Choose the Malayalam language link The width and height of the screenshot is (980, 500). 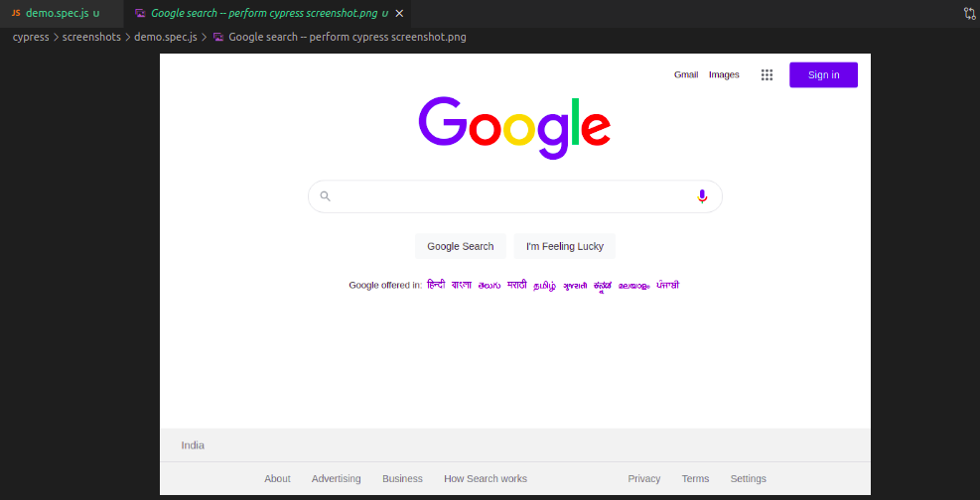click(633, 286)
